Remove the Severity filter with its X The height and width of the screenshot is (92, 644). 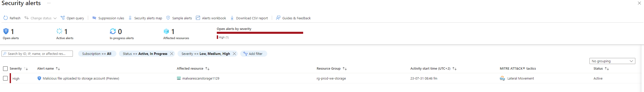pyautogui.click(x=234, y=54)
